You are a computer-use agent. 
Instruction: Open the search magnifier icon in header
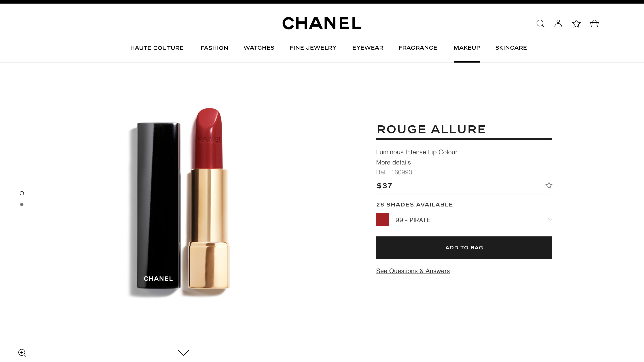click(540, 23)
